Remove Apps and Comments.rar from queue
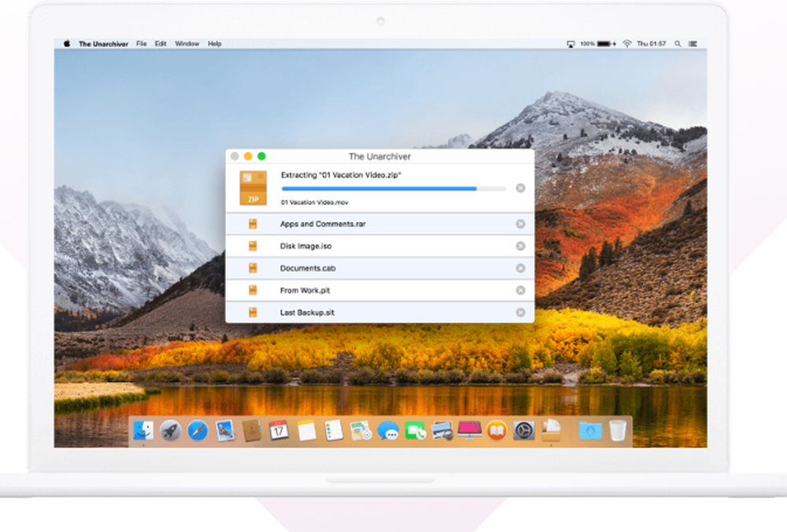787x532 pixels. tap(520, 224)
